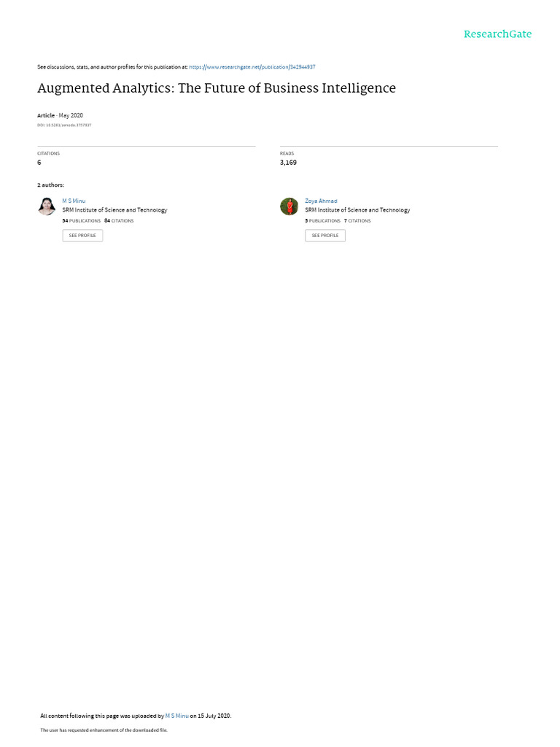The height and width of the screenshot is (747, 560).
Task: Click Zoya Ahmad's 7 citations stat
Action: pyautogui.click(x=357, y=221)
